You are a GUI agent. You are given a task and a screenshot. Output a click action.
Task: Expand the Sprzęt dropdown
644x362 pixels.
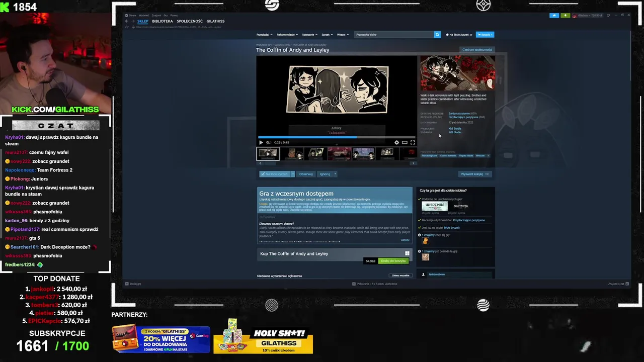tap(327, 35)
